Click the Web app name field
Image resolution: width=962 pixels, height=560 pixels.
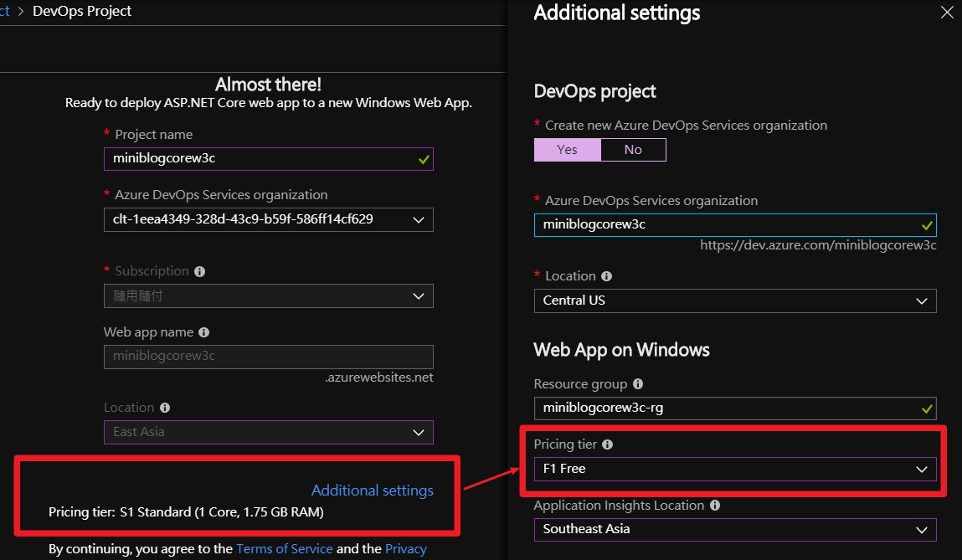269,357
